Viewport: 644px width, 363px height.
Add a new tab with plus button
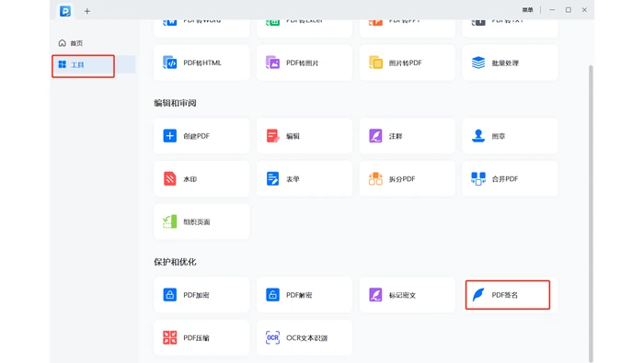tap(87, 11)
